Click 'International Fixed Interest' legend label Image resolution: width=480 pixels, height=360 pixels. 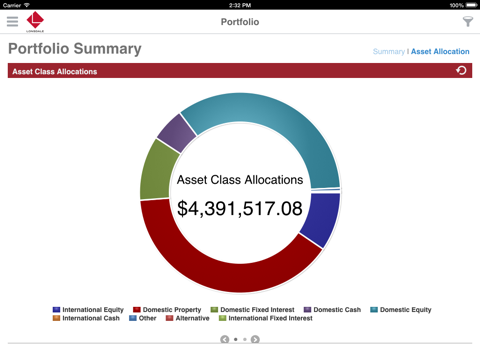tap(270, 318)
